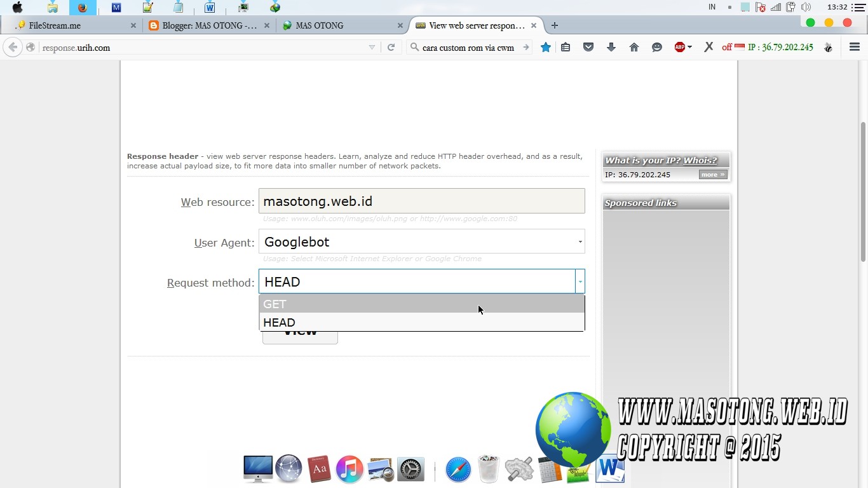Click the Adblock Plus ABP icon
868x488 pixels.
(x=679, y=48)
